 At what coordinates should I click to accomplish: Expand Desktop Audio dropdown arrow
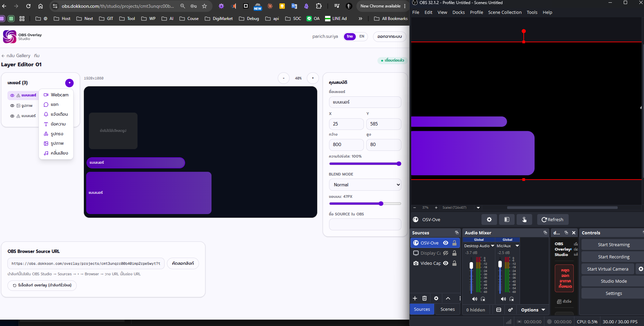(493, 246)
